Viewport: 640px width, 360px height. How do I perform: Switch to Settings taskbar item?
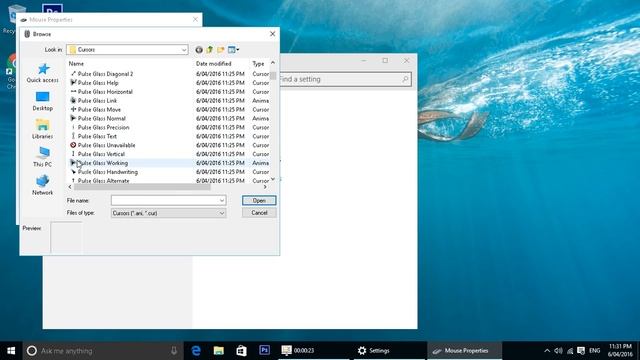pyautogui.click(x=389, y=351)
